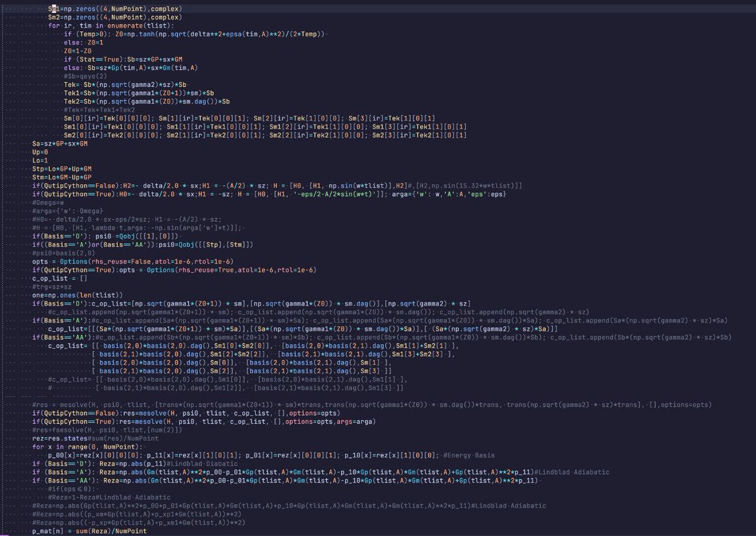Click the comment '#Reza=1-Reza#Lindblad Adiabatic'

point(109,498)
